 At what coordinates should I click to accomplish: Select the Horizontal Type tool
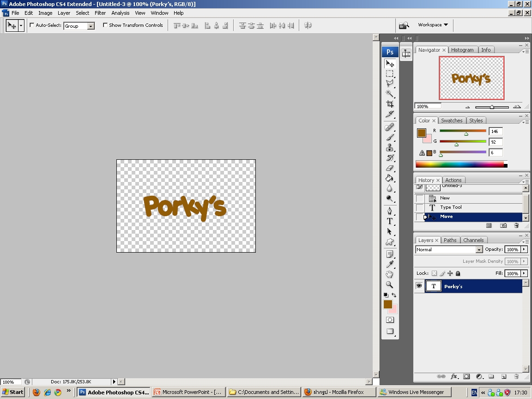click(x=390, y=221)
